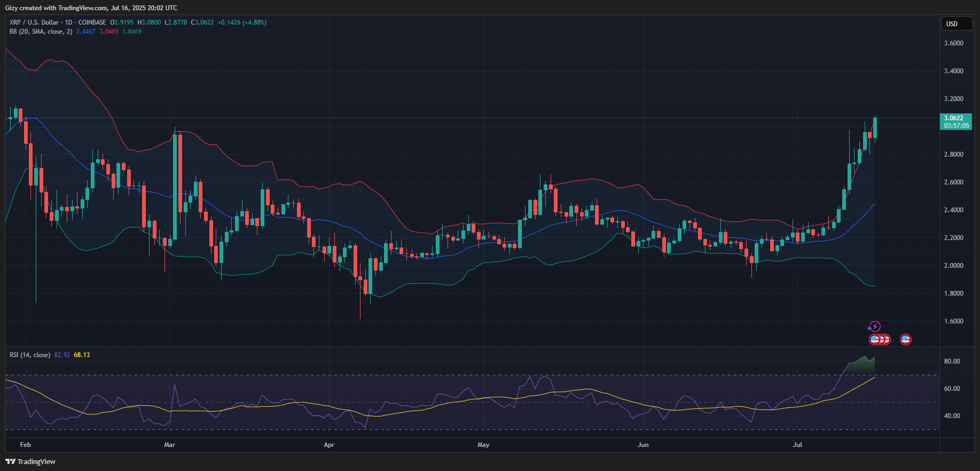Image resolution: width=980 pixels, height=471 pixels.
Task: Click the Apr label on the time axis
Action: [x=329, y=445]
